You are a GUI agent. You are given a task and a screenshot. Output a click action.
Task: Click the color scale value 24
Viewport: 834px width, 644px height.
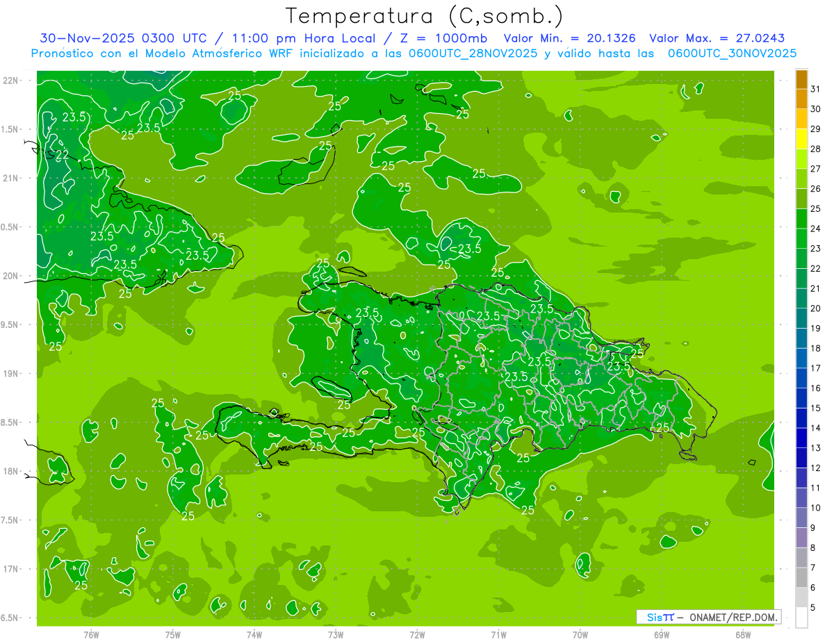816,229
